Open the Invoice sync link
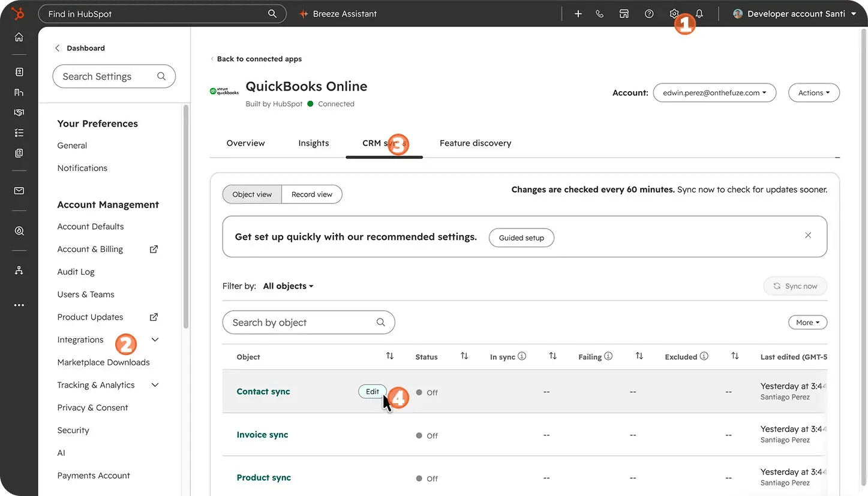This screenshot has width=868, height=496. tap(263, 435)
